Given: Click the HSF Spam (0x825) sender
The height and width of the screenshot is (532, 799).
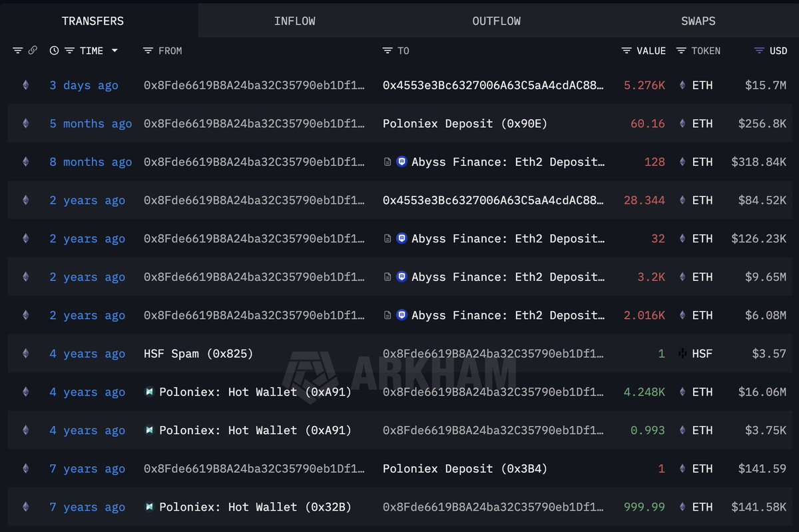Looking at the screenshot, I should [198, 354].
